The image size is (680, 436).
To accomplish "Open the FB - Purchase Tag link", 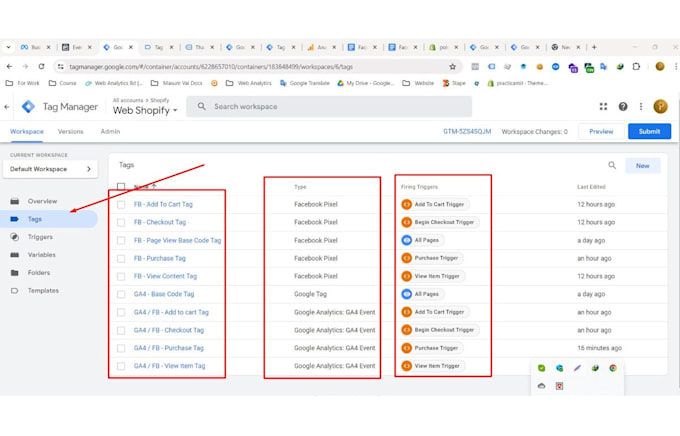I will (160, 258).
